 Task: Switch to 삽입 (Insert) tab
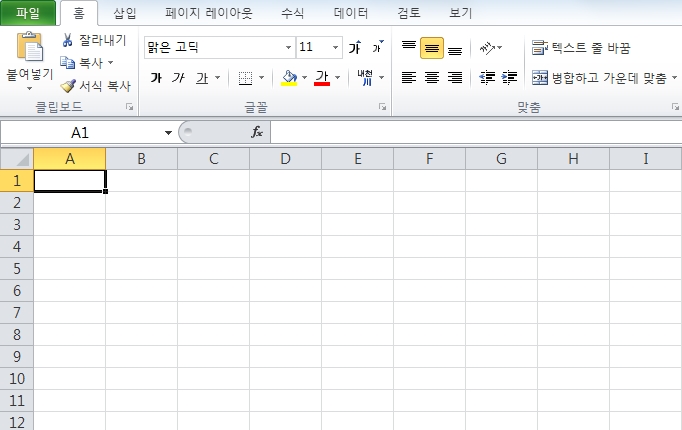(125, 13)
